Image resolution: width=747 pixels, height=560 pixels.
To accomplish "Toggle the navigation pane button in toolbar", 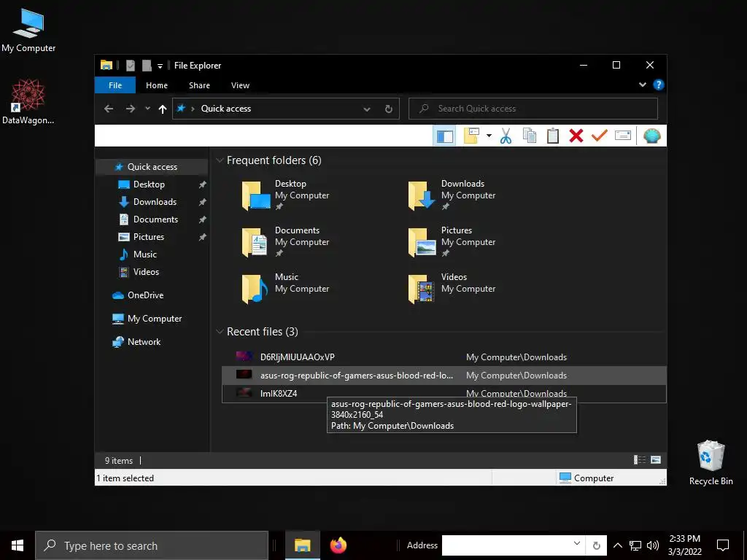I will [444, 136].
